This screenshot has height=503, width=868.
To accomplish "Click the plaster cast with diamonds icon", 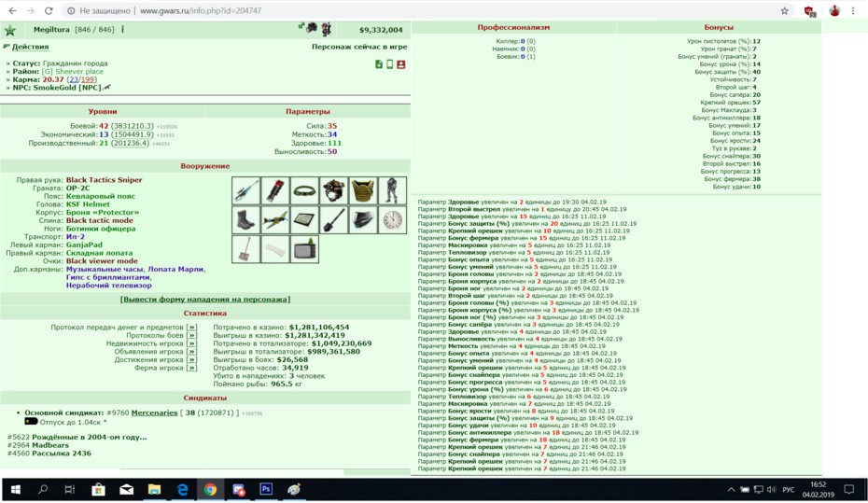I will pyautogui.click(x=275, y=249).
